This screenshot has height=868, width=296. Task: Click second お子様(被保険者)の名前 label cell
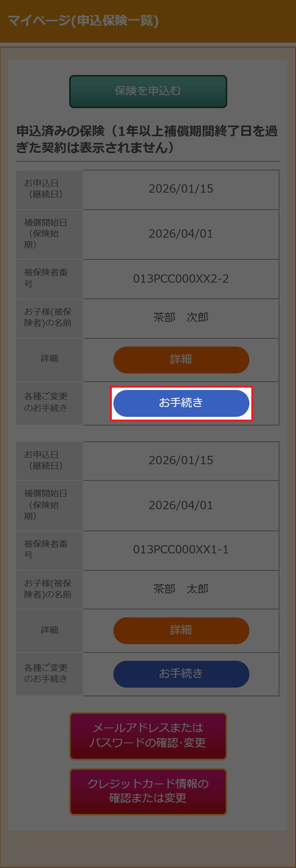[49, 589]
